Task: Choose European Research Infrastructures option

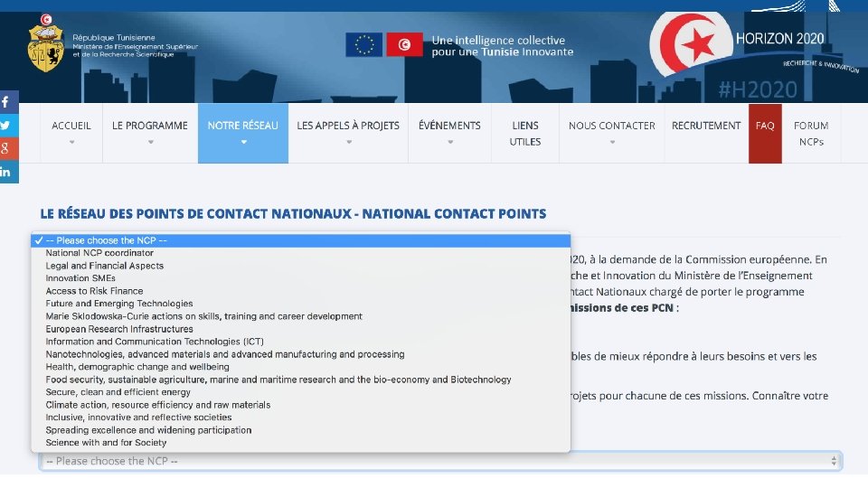Action: click(x=300, y=329)
